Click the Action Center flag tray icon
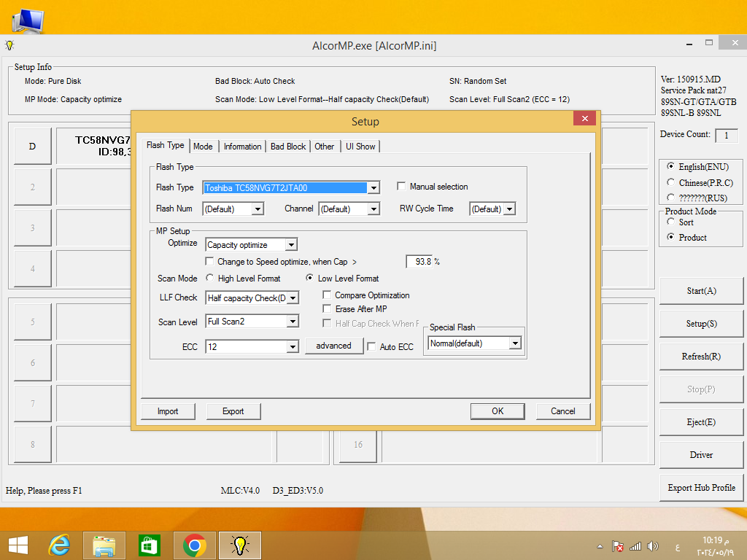This screenshot has height=560, width=747. click(x=617, y=546)
